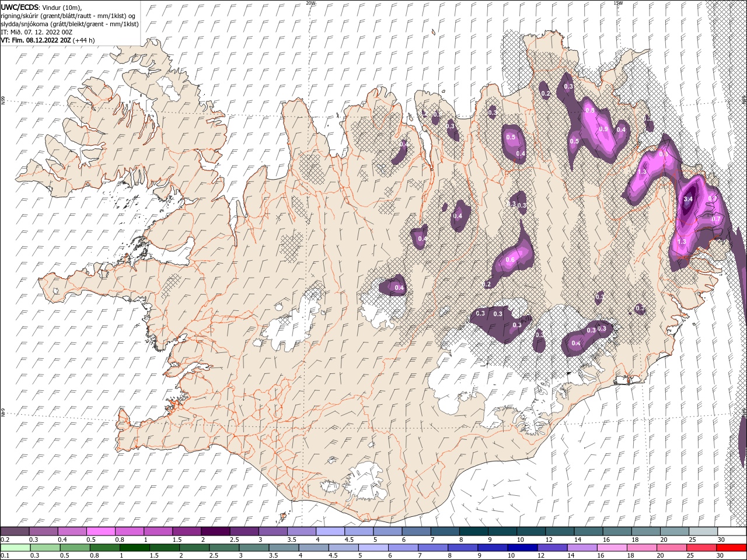Select the 'slydda/snjókoma' legend description line
Viewport: 747px width, 560px height.
pos(70,24)
